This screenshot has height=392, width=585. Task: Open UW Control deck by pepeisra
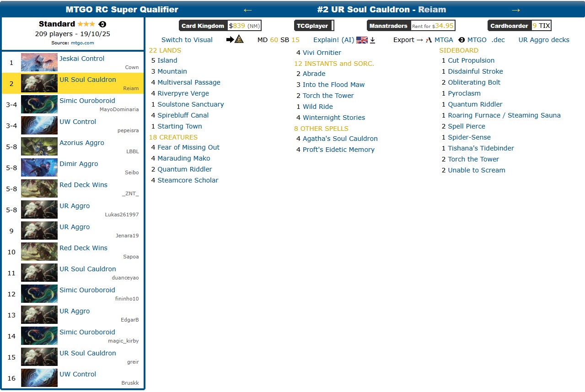78,122
